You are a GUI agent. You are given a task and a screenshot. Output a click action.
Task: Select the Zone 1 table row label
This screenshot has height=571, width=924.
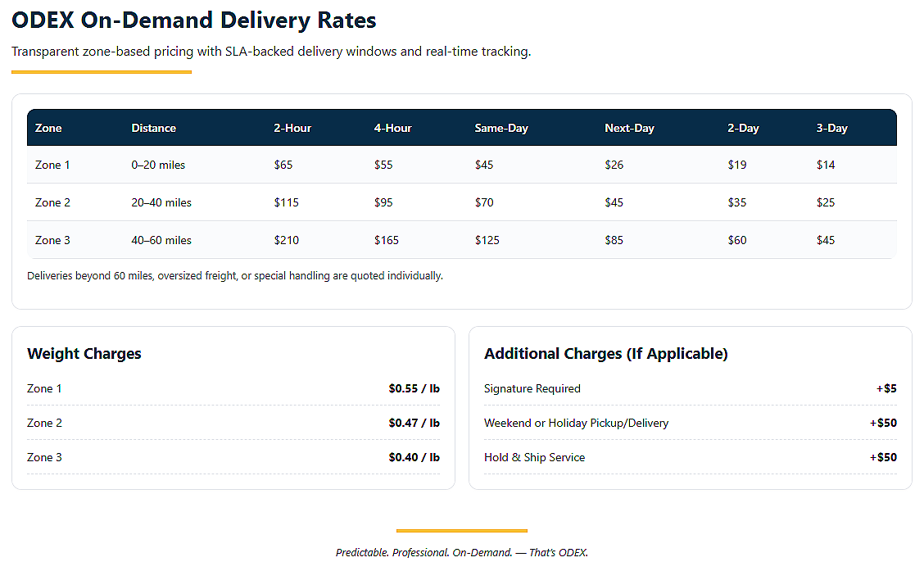click(52, 165)
